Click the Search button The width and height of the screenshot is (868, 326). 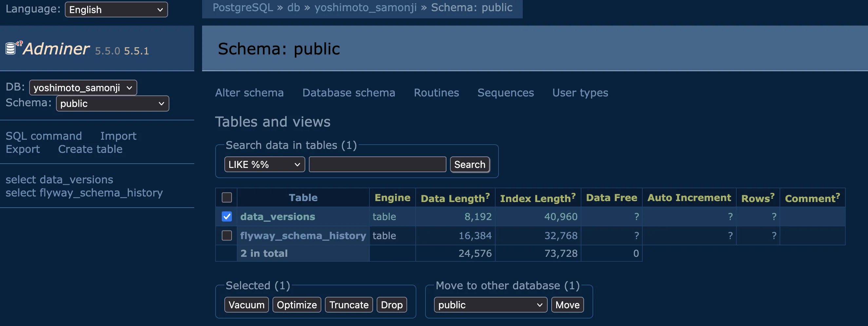coord(470,164)
